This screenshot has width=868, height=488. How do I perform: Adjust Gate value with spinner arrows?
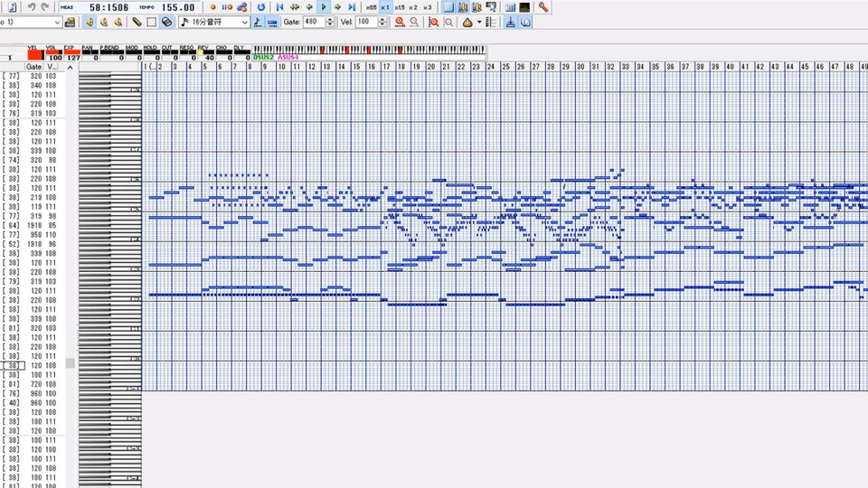coord(330,22)
